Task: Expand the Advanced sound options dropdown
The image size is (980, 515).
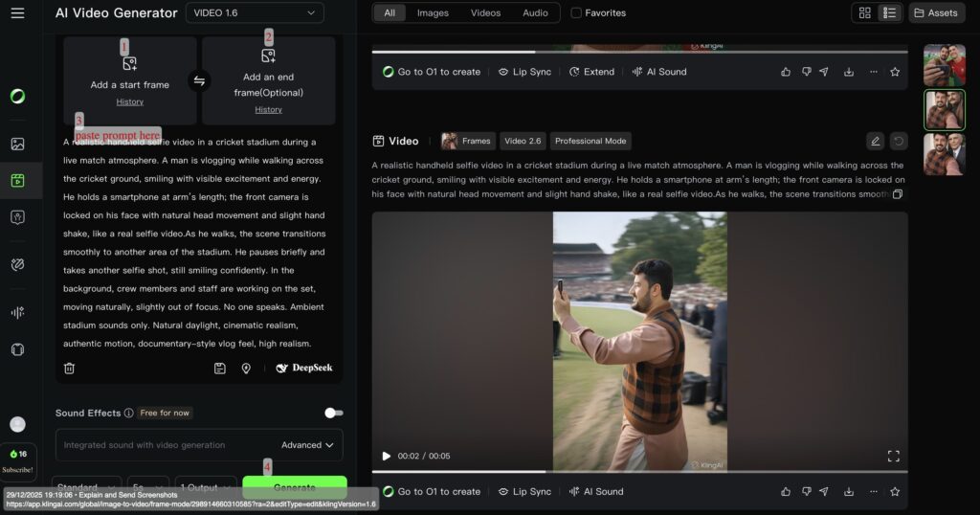Action: [x=307, y=445]
